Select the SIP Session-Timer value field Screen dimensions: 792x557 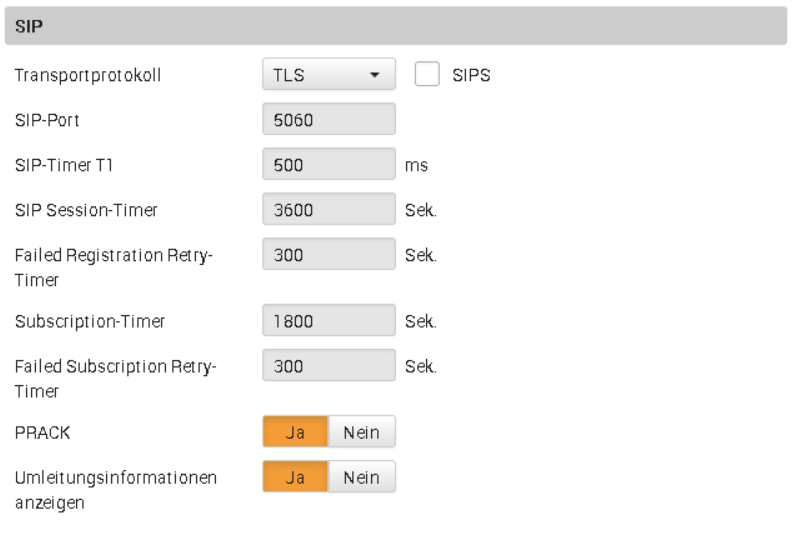tap(329, 209)
